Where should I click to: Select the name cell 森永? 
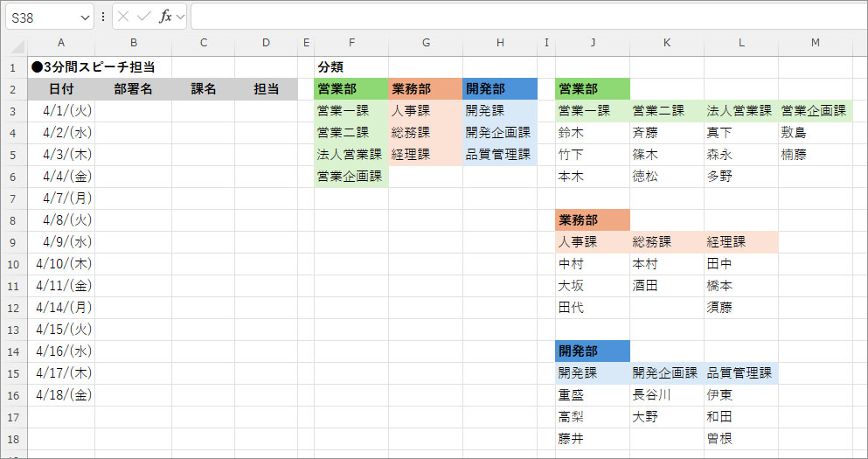740,155
